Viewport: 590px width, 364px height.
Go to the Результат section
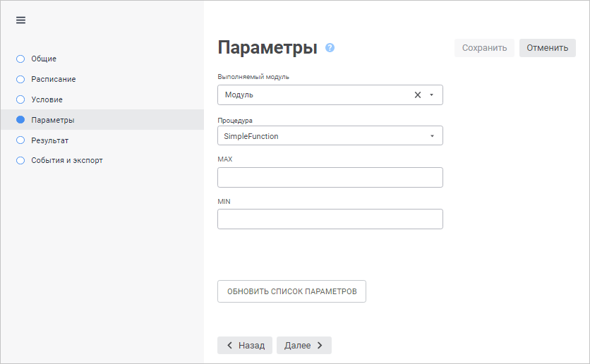click(x=50, y=140)
